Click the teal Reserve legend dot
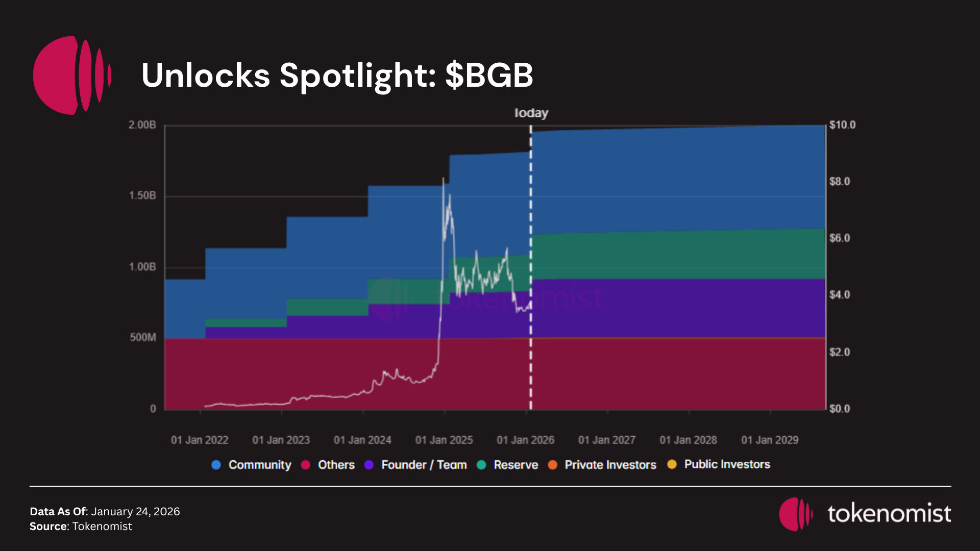The width and height of the screenshot is (980, 551). click(481, 465)
